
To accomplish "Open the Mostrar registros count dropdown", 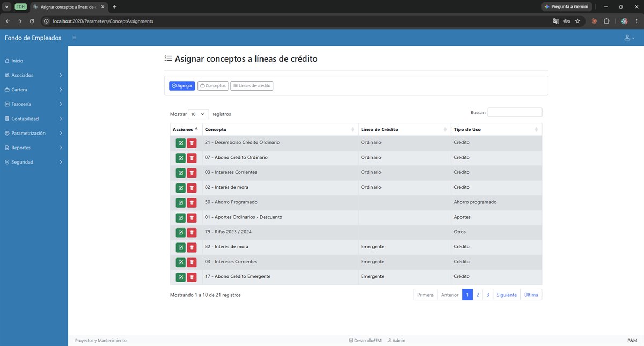I will point(199,114).
